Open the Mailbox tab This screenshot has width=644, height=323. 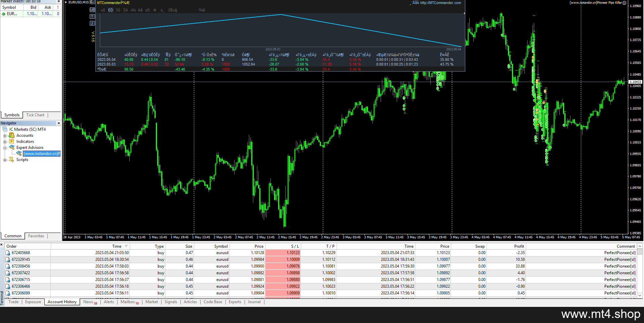[129, 302]
